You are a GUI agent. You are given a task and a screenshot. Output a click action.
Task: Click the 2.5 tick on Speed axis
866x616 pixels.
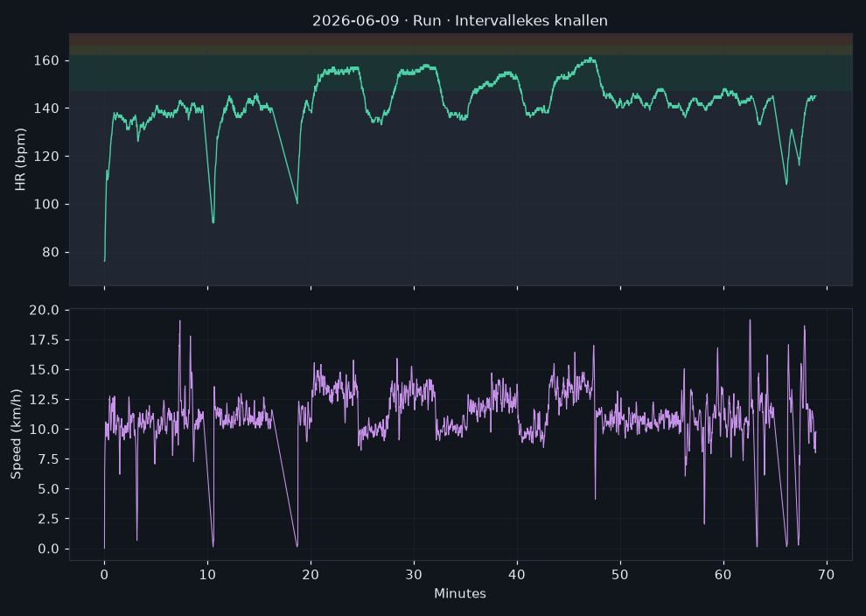coord(49,519)
